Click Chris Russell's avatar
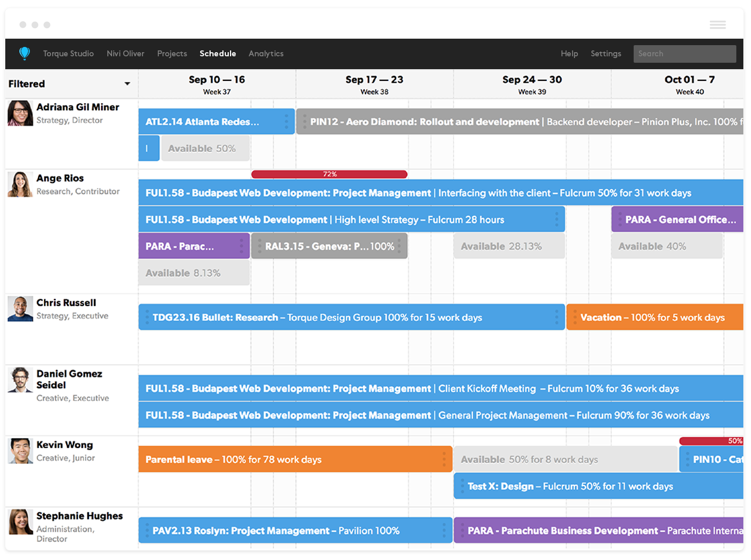The image size is (751, 560). pyautogui.click(x=20, y=308)
